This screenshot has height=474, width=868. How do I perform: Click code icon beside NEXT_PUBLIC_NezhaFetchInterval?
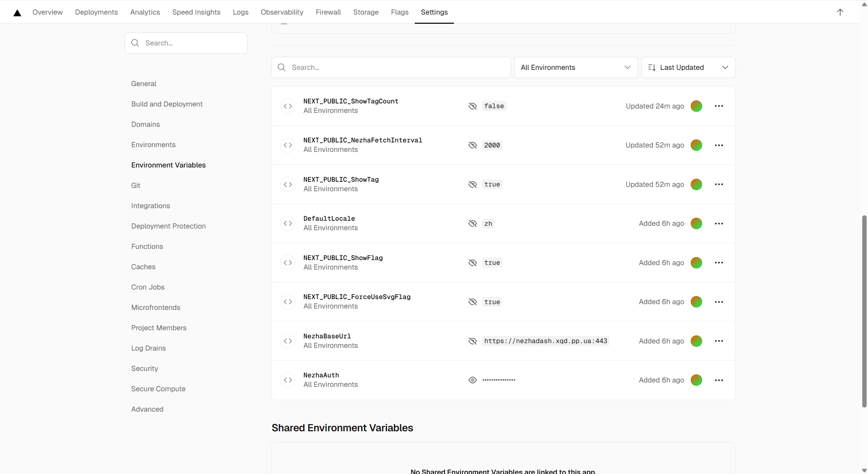point(288,145)
